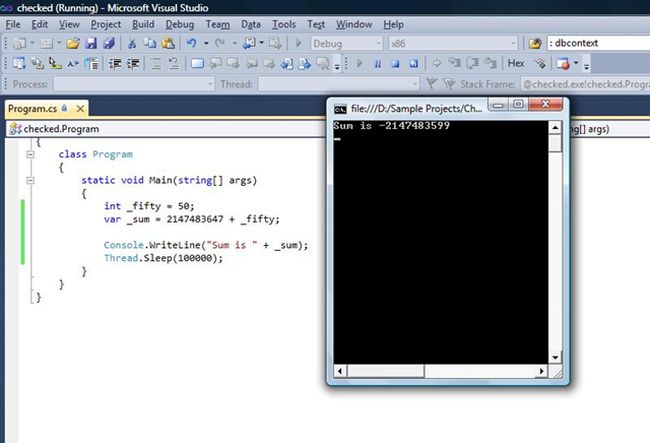Viewport: 650px width, 443px height.
Task: Click the console's horizontal scroll right arrow
Action: tap(541, 371)
